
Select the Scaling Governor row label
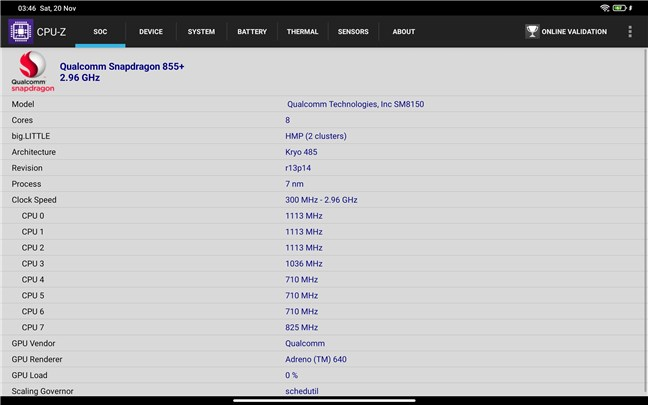[x=43, y=391]
